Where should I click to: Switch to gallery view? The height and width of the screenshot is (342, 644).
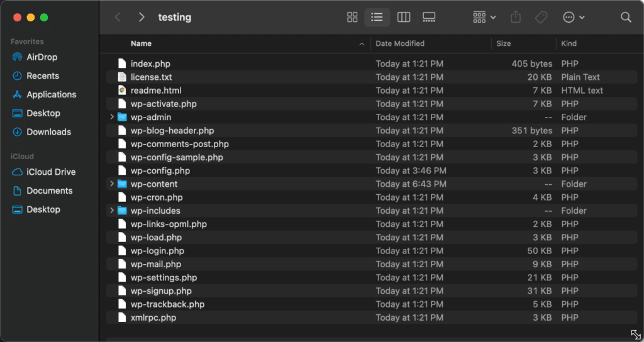coord(429,17)
